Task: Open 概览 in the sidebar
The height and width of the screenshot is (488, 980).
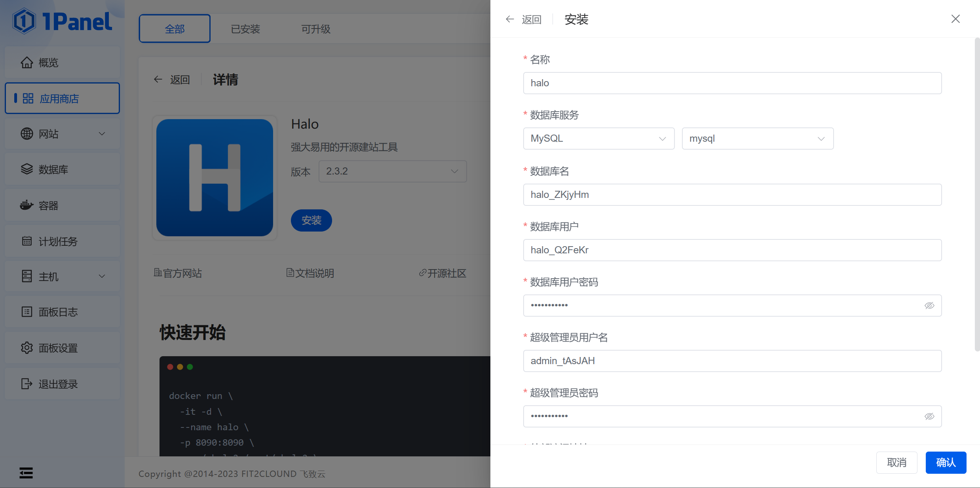Action: click(62, 63)
